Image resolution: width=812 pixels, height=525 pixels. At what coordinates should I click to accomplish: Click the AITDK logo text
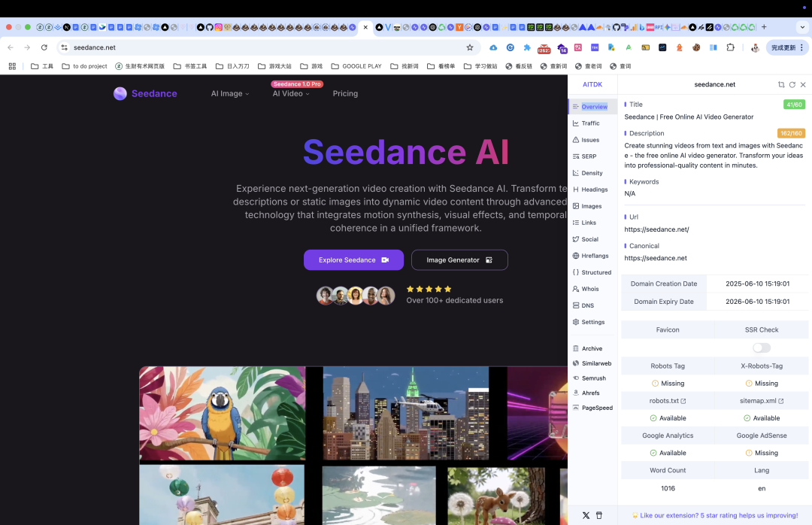(x=592, y=84)
